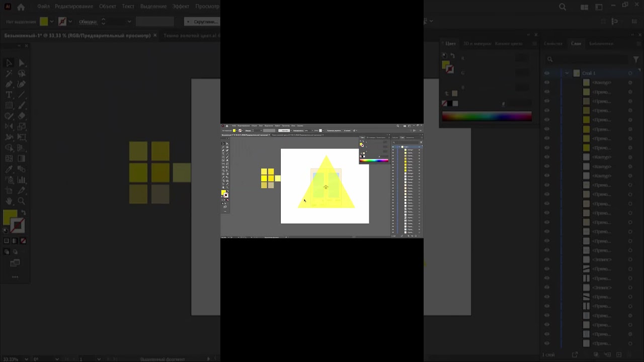Swap fill and stroke in large dimmed toolbar

click(23, 213)
